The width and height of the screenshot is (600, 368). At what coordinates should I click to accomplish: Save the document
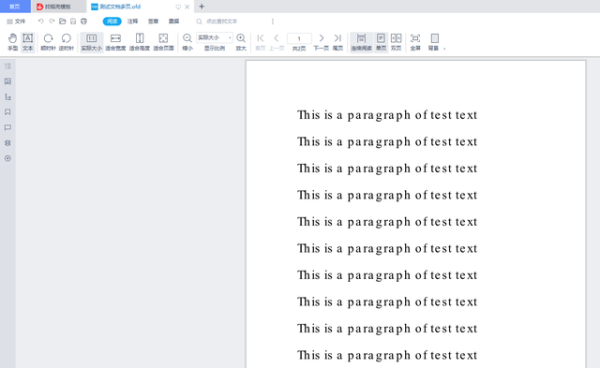[73, 21]
